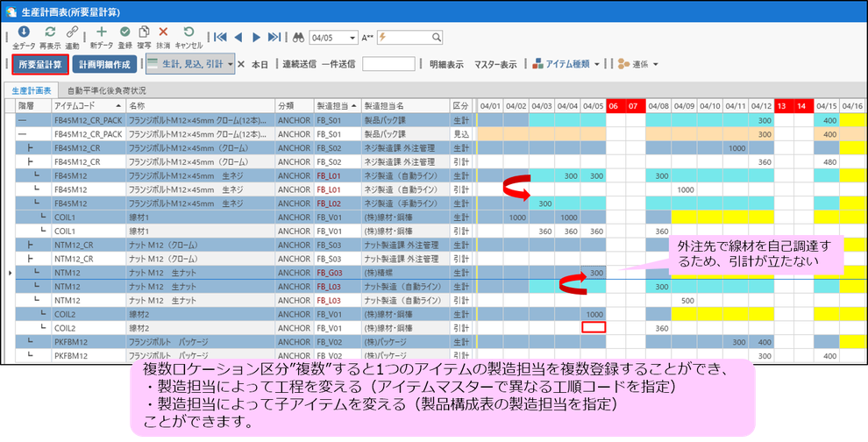
Task: Click the ネジ製造（手動ライン） cell
Action: point(405,203)
